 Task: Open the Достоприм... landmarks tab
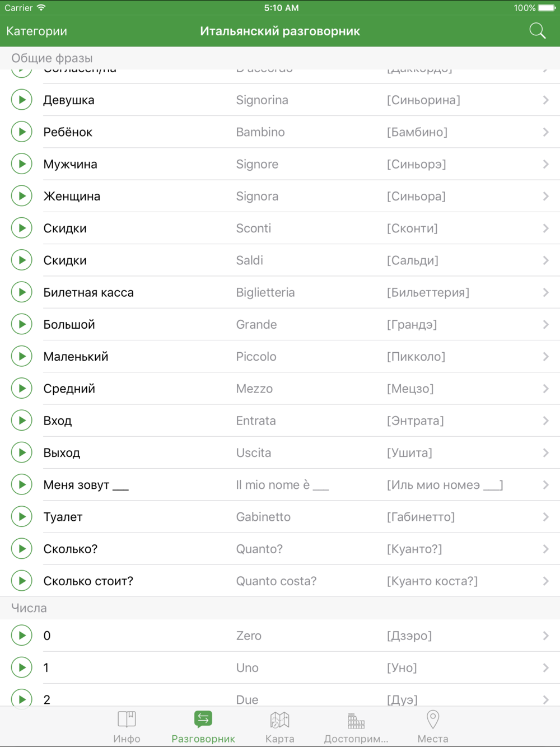(x=356, y=727)
